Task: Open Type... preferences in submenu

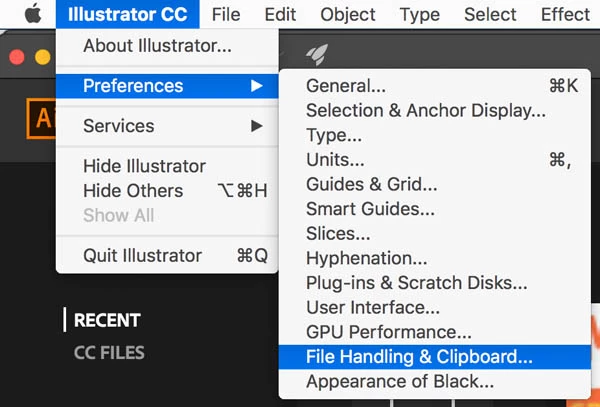Action: click(x=435, y=135)
